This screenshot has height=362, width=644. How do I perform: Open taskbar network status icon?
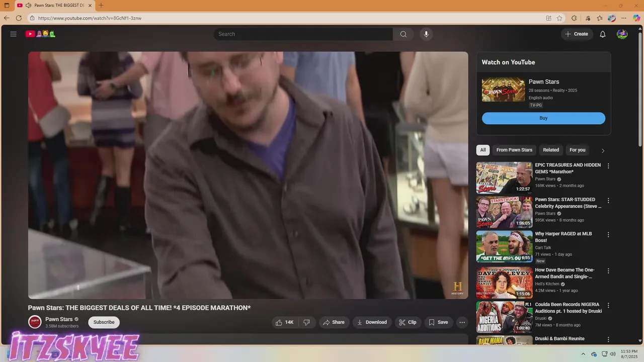[x=604, y=354]
